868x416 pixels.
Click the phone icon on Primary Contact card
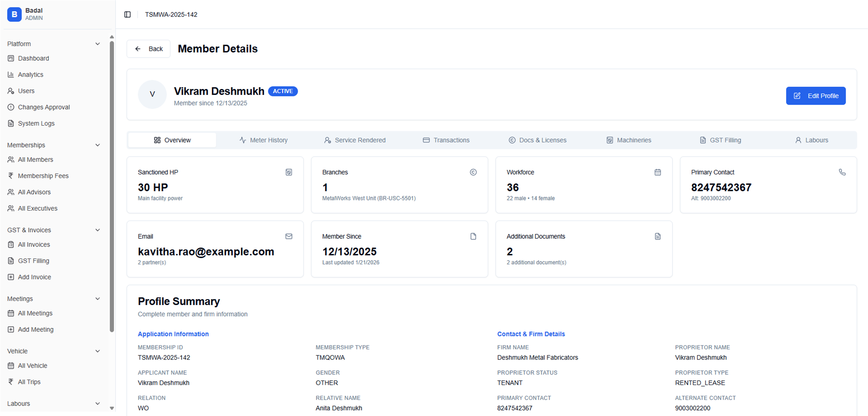(842, 172)
